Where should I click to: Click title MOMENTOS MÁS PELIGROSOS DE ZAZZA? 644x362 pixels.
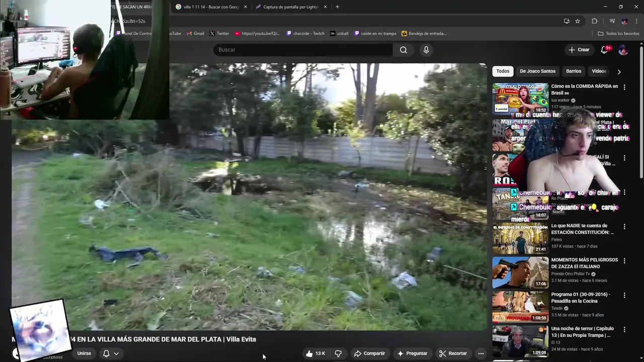coord(584,263)
